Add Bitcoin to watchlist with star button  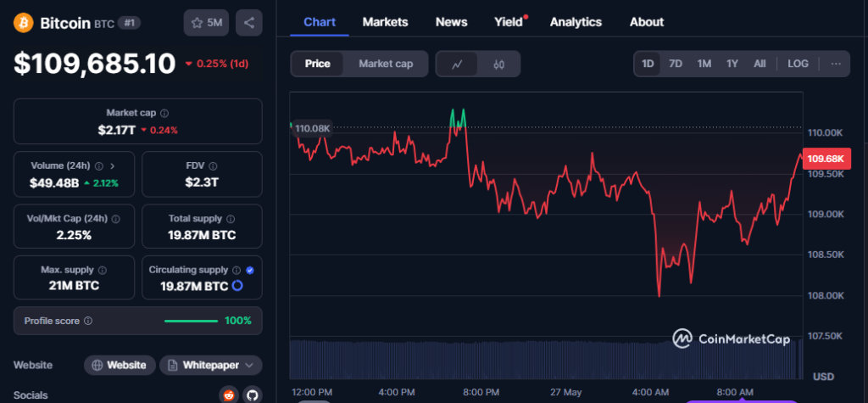click(206, 23)
